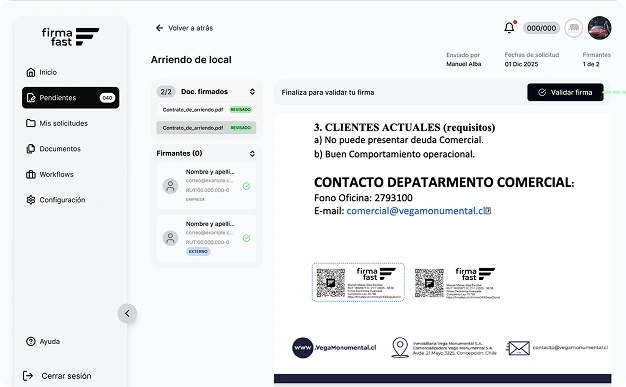The height and width of the screenshot is (387, 626).
Task: Click the 2/2 signed documents counter
Action: [x=166, y=92]
